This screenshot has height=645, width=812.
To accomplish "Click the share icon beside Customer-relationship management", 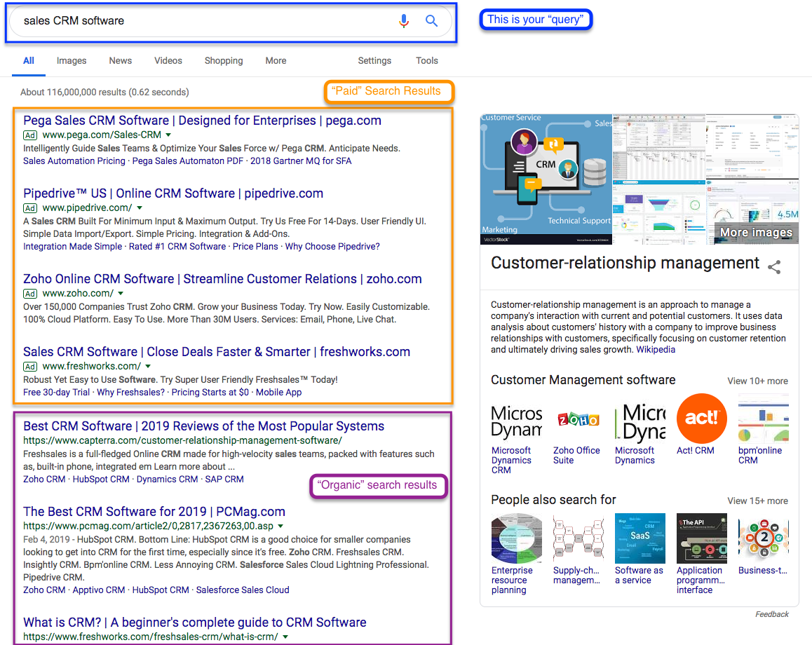I will pyautogui.click(x=774, y=267).
